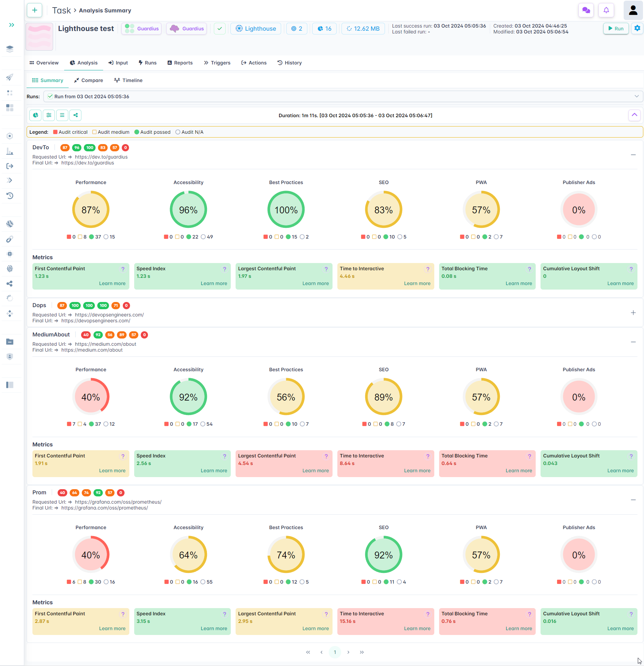This screenshot has width=644, height=666.
Task: Go to last page of pagination
Action: [x=362, y=652]
